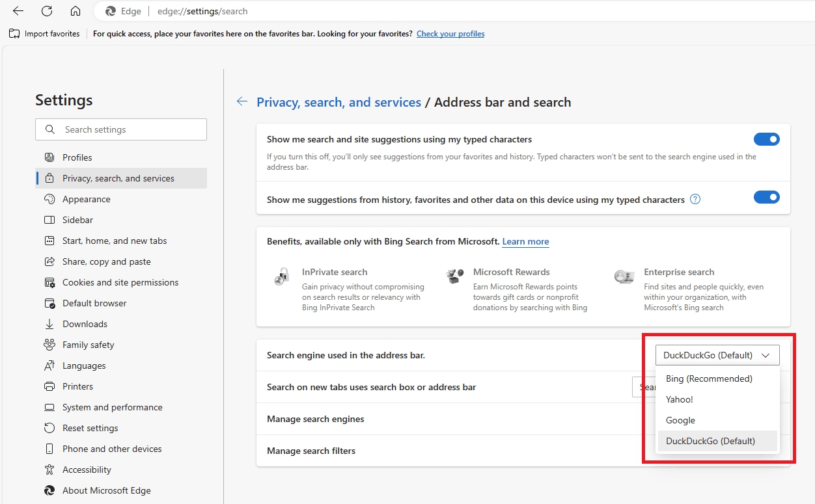815x504 pixels.
Task: Click Privacy, search, and services breadcrumb link
Action: click(x=338, y=102)
